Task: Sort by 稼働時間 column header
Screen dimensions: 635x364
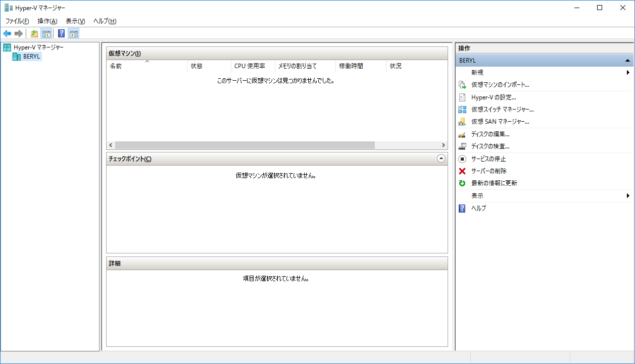Action: click(361, 66)
